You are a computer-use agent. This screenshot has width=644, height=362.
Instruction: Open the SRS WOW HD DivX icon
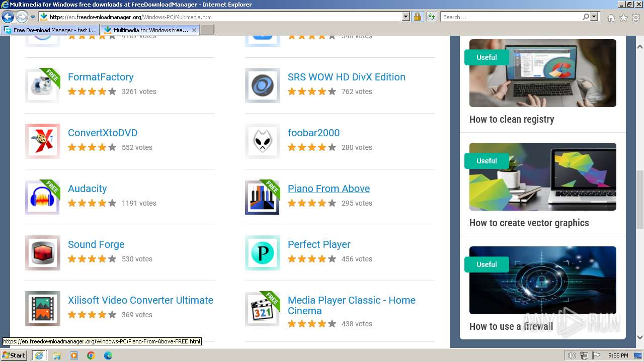[x=263, y=85]
